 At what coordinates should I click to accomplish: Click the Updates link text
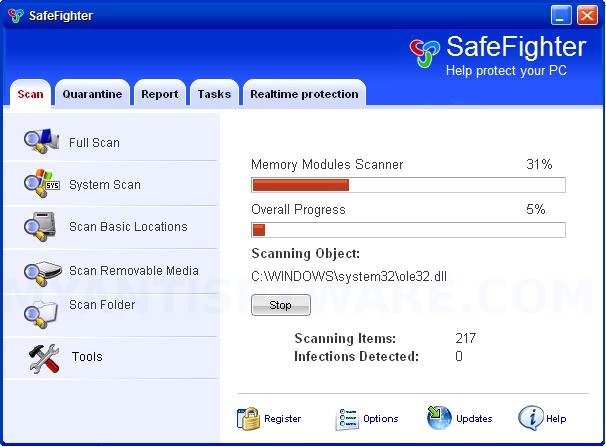pos(474,418)
